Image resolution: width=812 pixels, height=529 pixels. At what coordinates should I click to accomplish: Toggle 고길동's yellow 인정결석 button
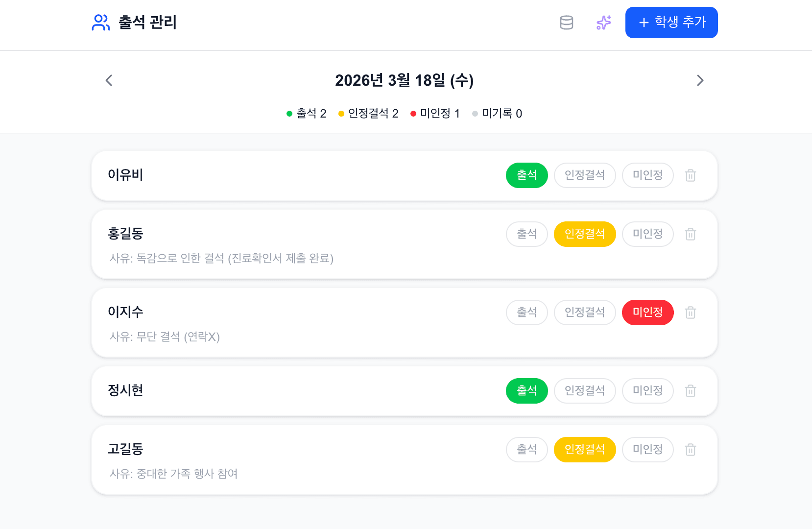pos(584,450)
